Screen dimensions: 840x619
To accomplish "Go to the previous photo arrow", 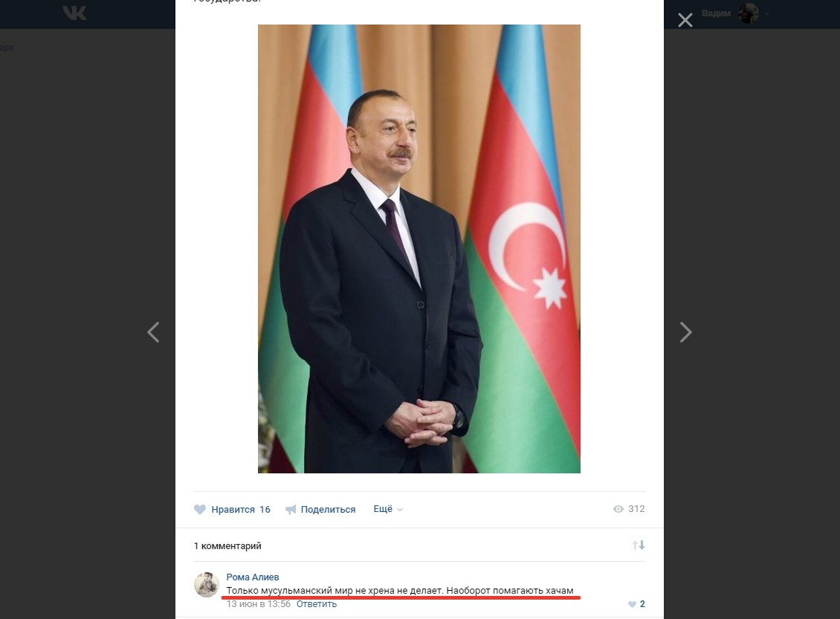I will (153, 332).
